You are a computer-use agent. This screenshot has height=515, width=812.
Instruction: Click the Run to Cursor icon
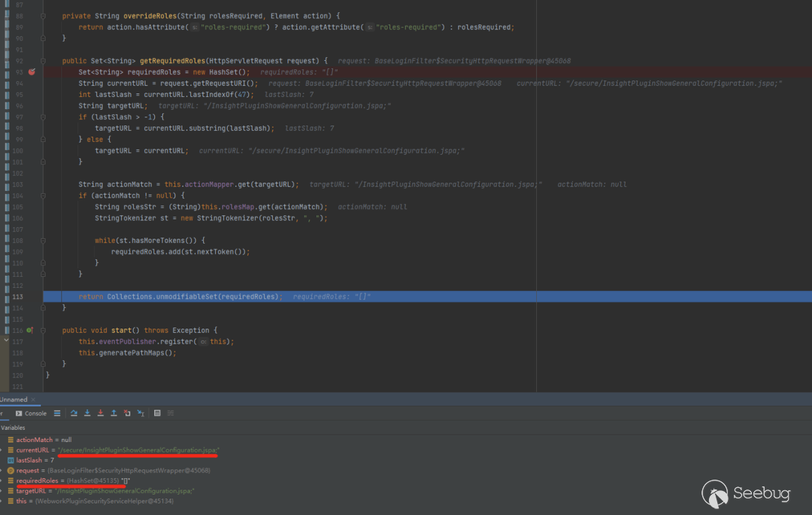click(x=140, y=413)
